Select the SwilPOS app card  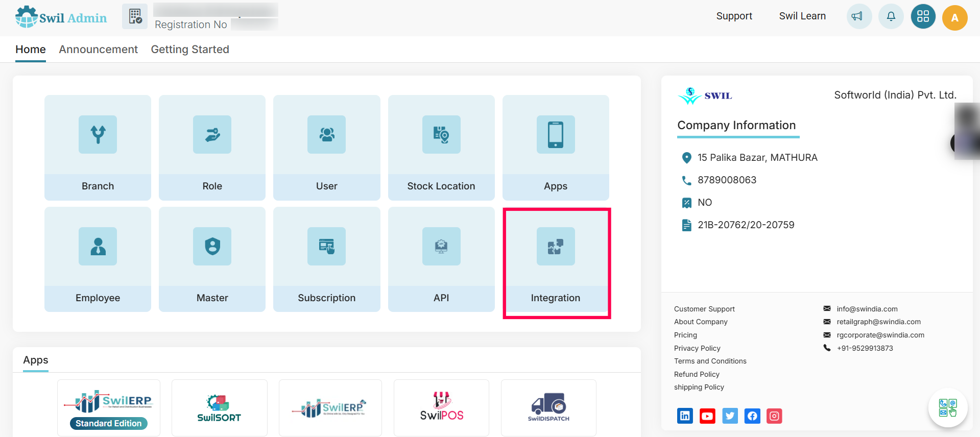click(442, 408)
